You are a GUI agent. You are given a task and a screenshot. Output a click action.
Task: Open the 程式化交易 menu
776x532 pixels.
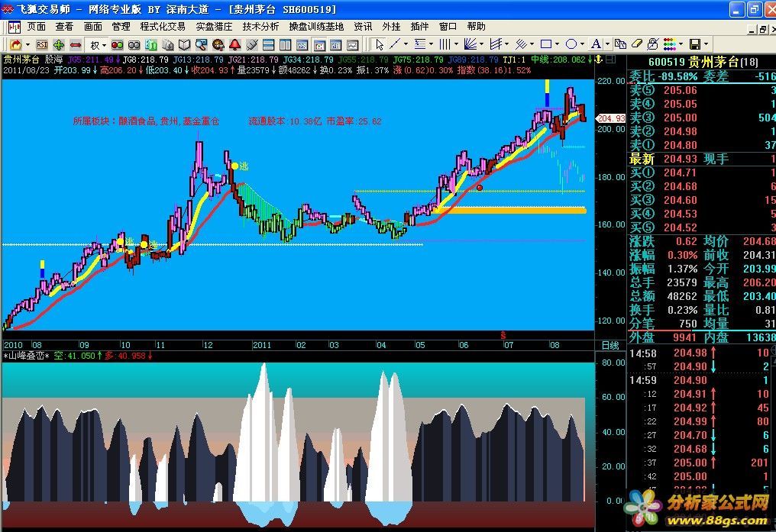tap(163, 26)
